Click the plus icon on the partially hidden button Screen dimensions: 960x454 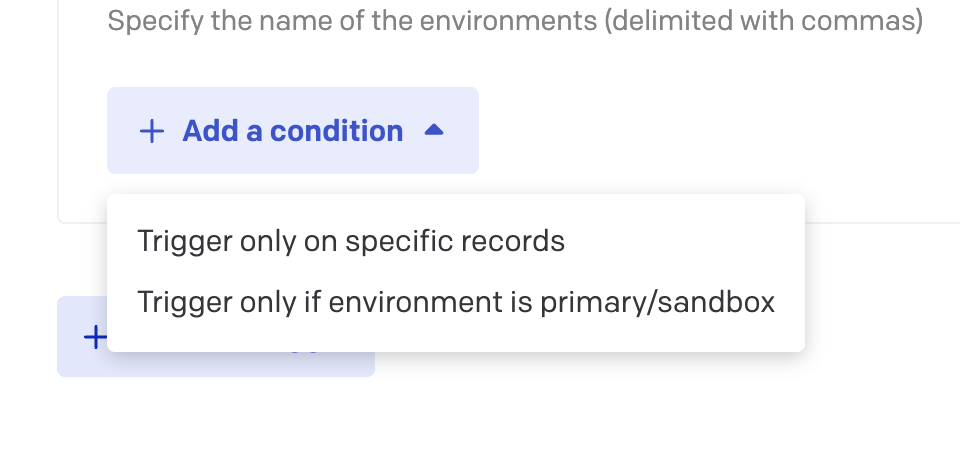point(94,337)
